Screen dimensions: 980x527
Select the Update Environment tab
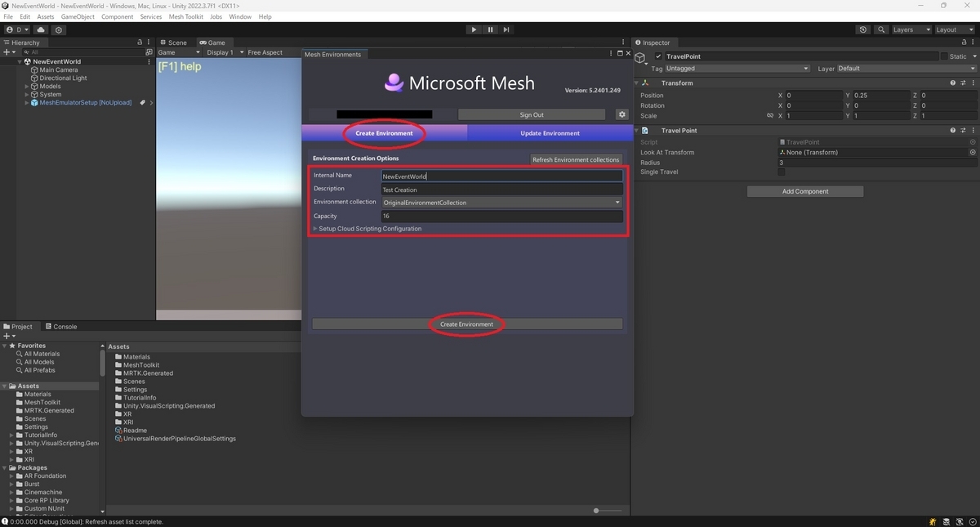550,133
